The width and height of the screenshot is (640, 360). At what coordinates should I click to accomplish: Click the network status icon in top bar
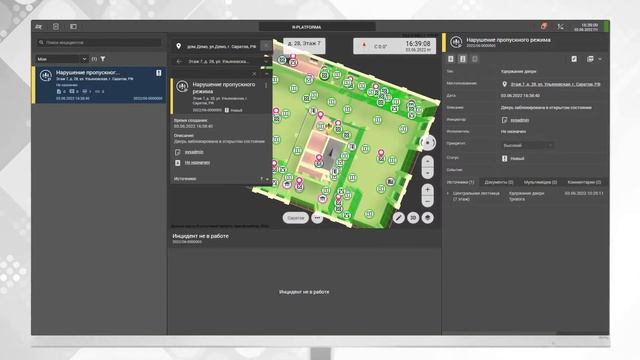560,27
